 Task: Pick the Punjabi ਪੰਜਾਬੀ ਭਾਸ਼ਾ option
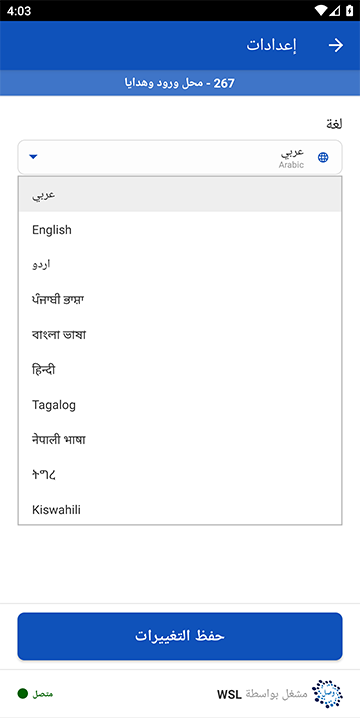click(180, 299)
